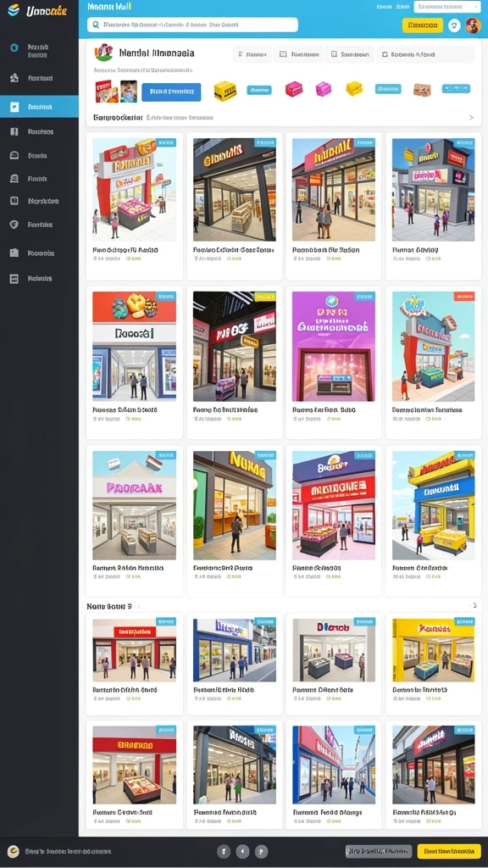The image size is (488, 868).
Task: Focus the search field in the blue header
Action: (192, 25)
